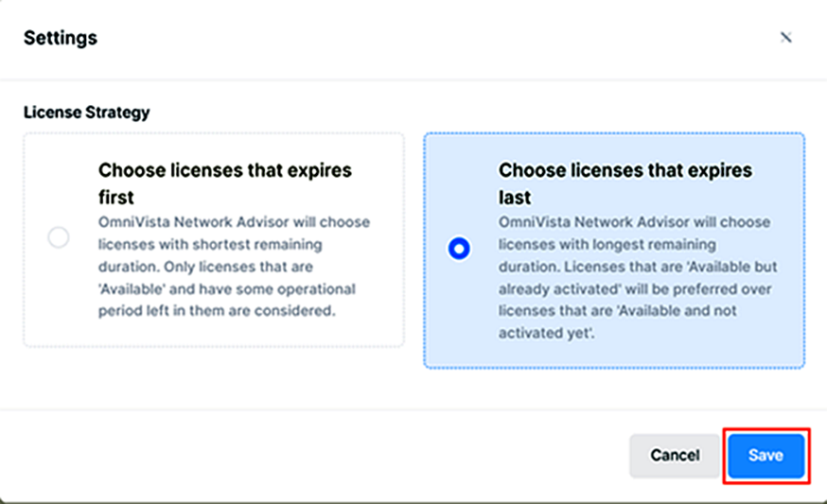Cancel the license settings changes
Image resolution: width=827 pixels, height=504 pixels.
click(675, 456)
